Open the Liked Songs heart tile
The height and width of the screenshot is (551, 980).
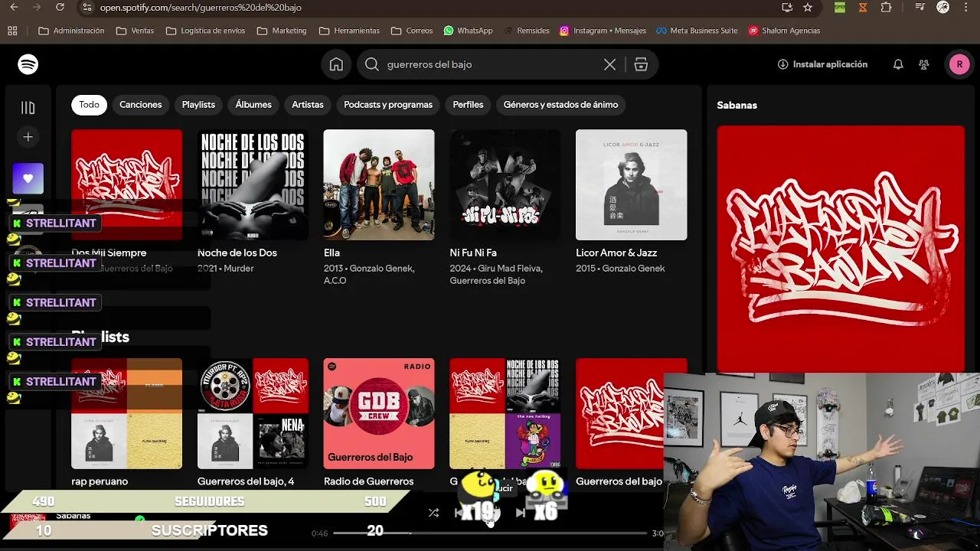click(x=28, y=178)
